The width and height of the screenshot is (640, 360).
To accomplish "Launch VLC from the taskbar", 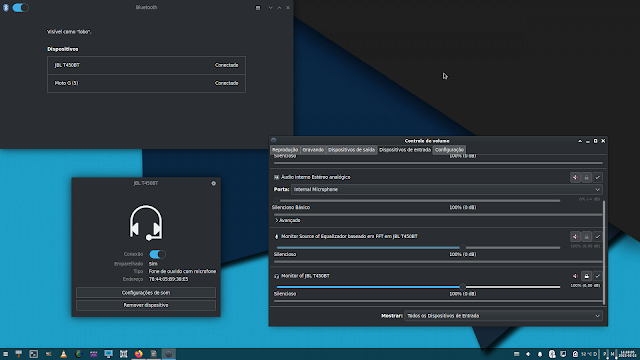I will pyautogui.click(x=64, y=354).
